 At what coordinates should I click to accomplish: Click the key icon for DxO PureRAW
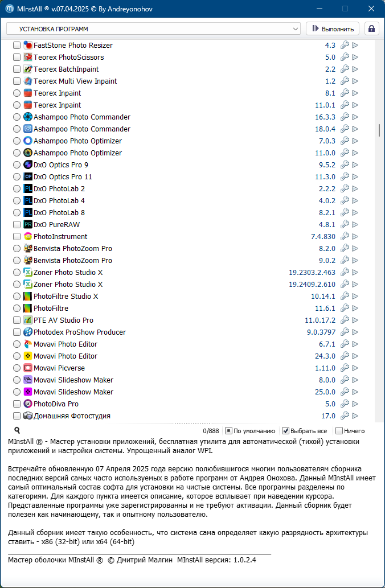point(345,225)
